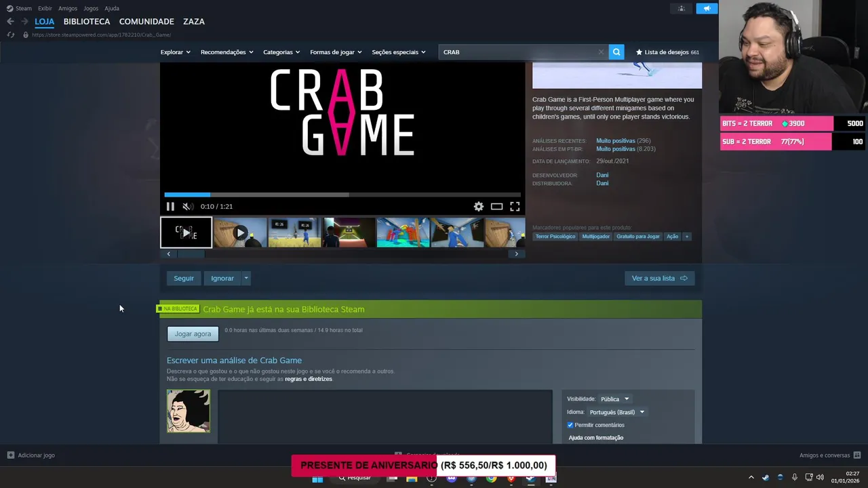Click Adicionar jogo plus icon
Viewport: 868px width, 488px height.
(11, 455)
